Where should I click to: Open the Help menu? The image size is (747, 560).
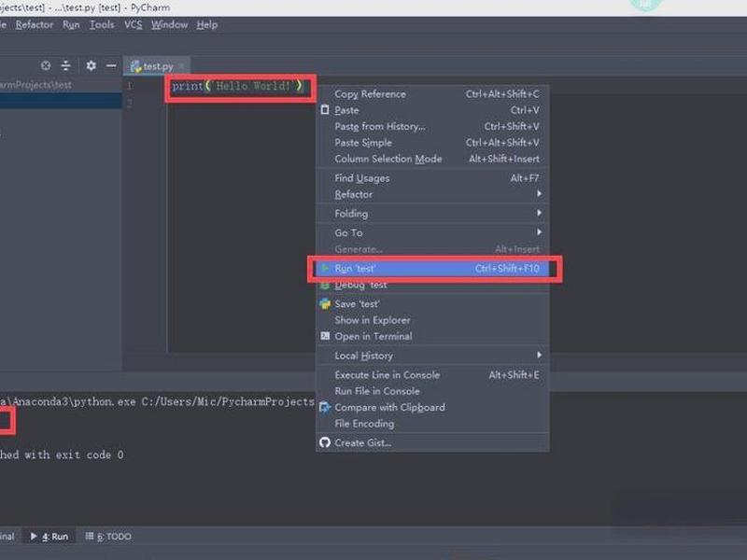click(206, 25)
